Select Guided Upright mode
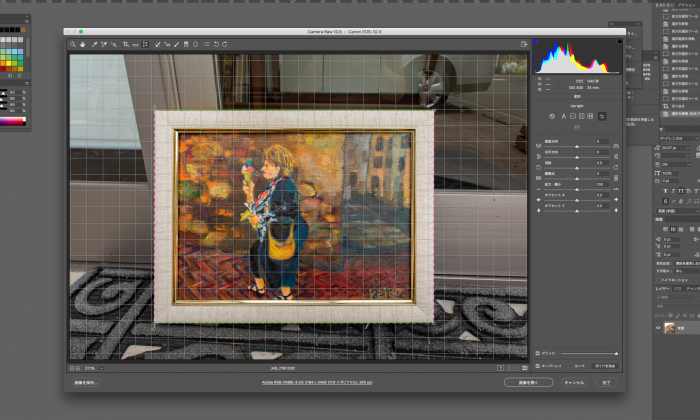 point(602,116)
